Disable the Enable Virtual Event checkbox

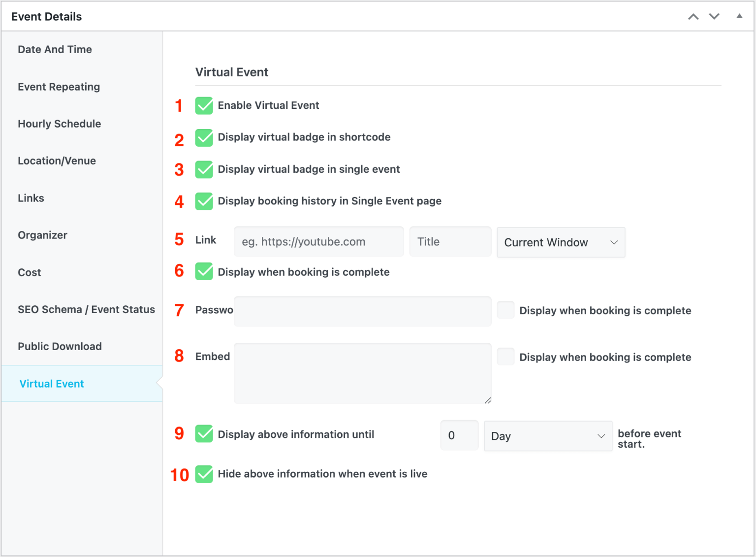pos(204,105)
